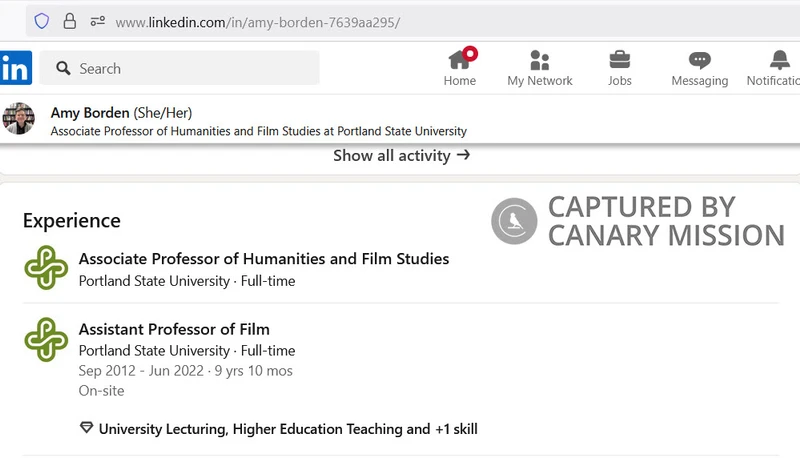Click the name Amy Borden in sticky header

90,113
